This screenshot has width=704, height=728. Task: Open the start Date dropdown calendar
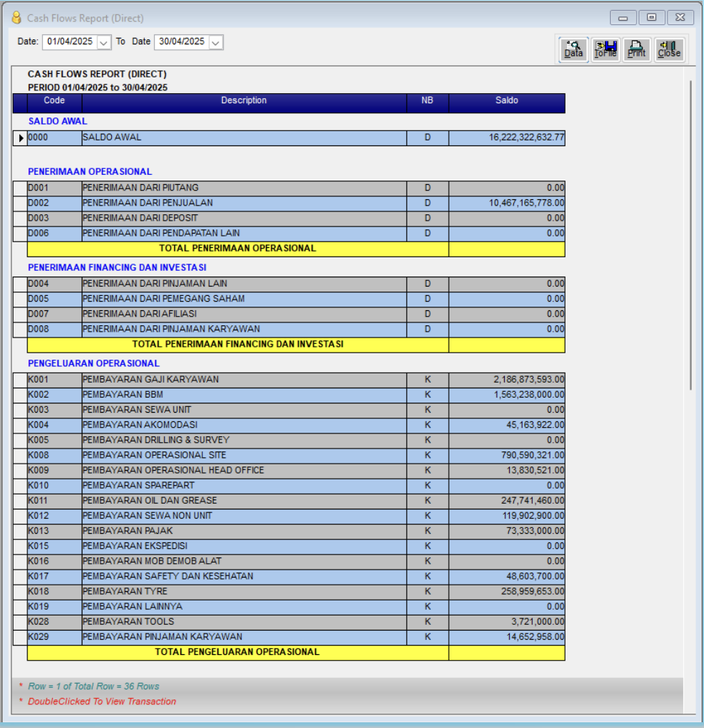pos(104,42)
